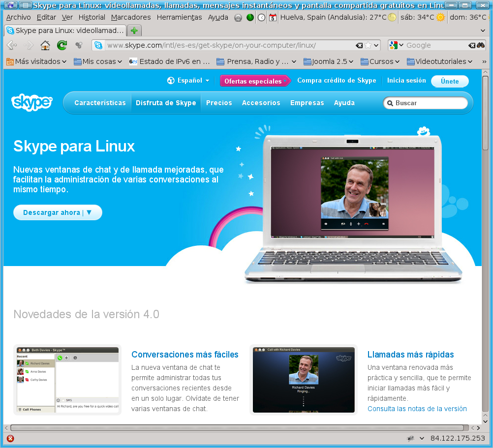Open the Archivo menu
Image resolution: width=493 pixels, height=448 pixels.
coord(19,18)
